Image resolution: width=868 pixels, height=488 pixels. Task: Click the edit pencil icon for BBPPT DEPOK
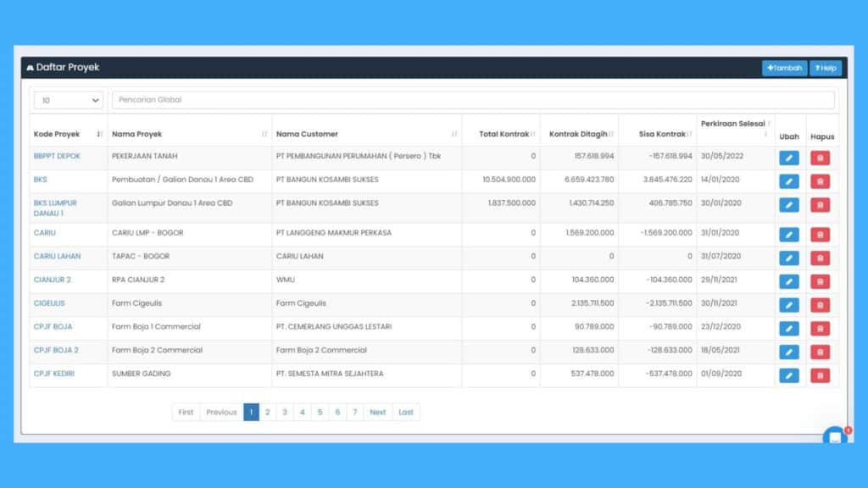[x=788, y=158]
